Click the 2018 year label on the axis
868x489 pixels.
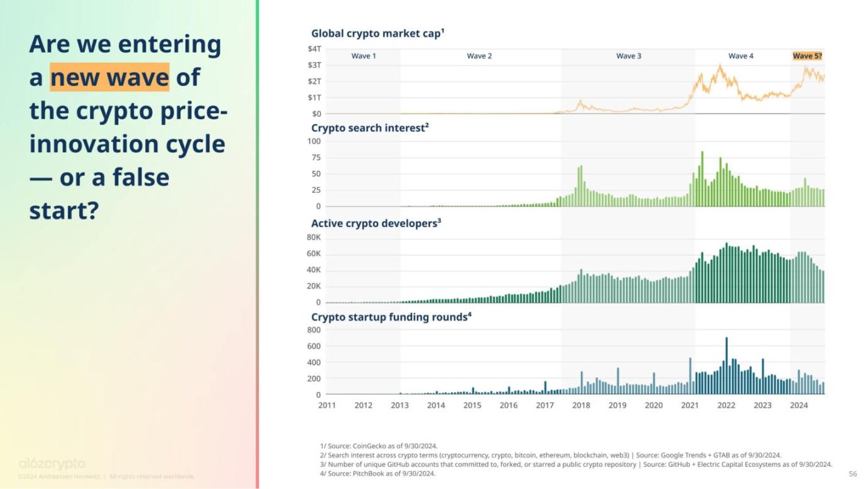[581, 405]
